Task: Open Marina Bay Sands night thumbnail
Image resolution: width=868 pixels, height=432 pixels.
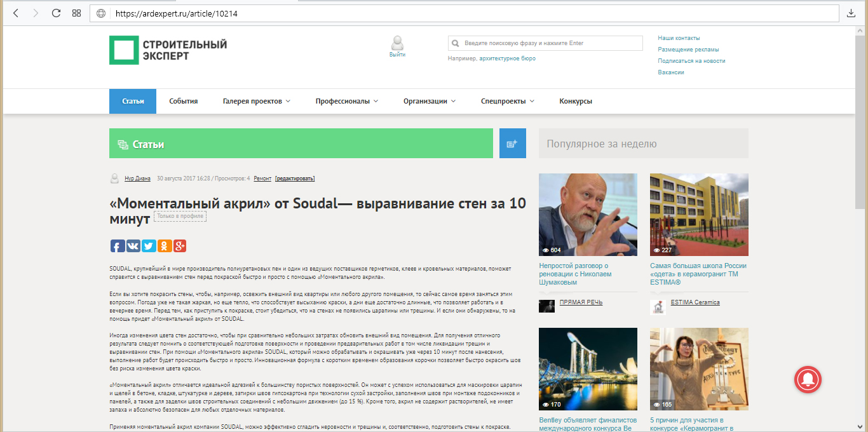Action: pyautogui.click(x=588, y=369)
